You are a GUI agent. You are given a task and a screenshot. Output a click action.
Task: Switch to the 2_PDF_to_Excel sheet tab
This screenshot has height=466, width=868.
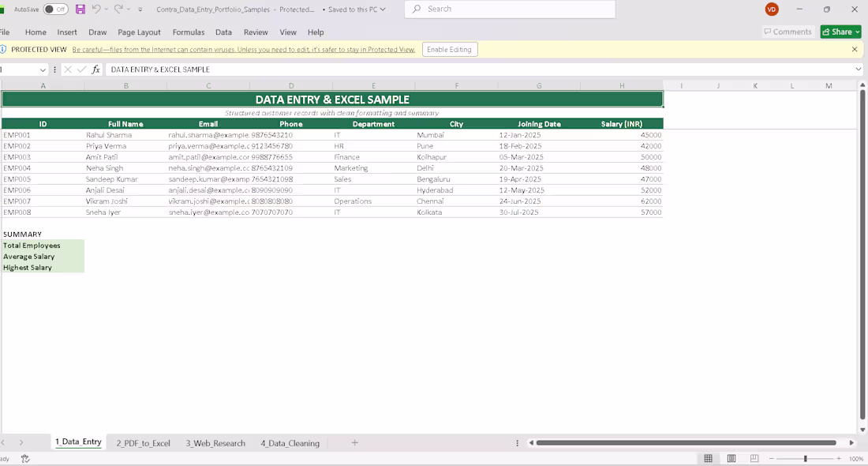[144, 443]
